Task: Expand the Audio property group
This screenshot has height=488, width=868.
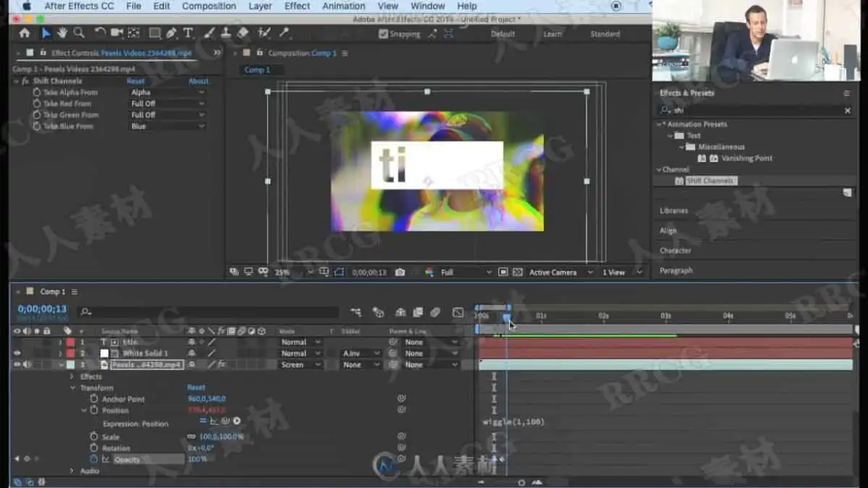Action: point(72,471)
